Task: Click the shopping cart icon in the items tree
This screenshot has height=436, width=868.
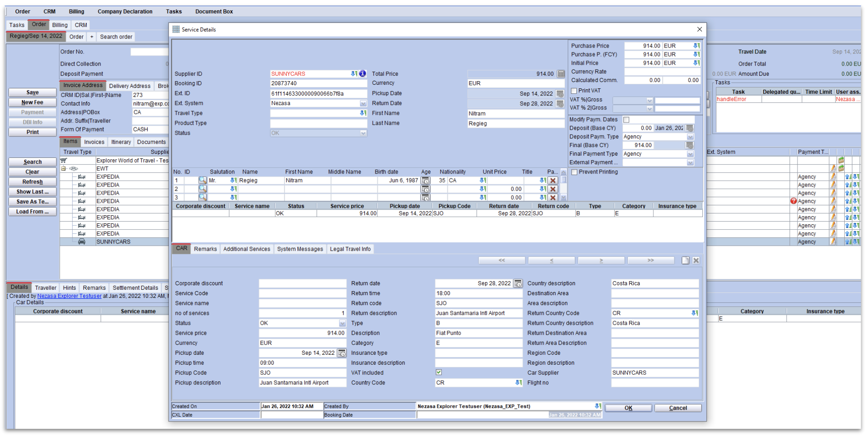Action: click(x=64, y=160)
